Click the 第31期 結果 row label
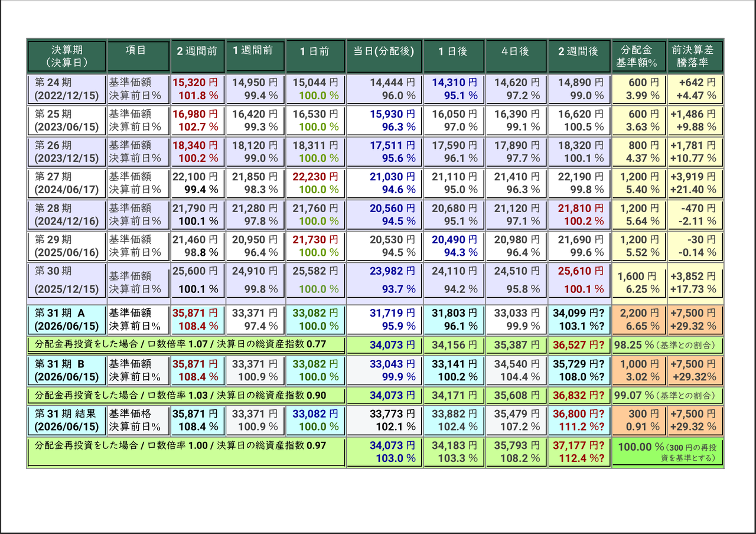Screen dimensions: 756x534 67,420
